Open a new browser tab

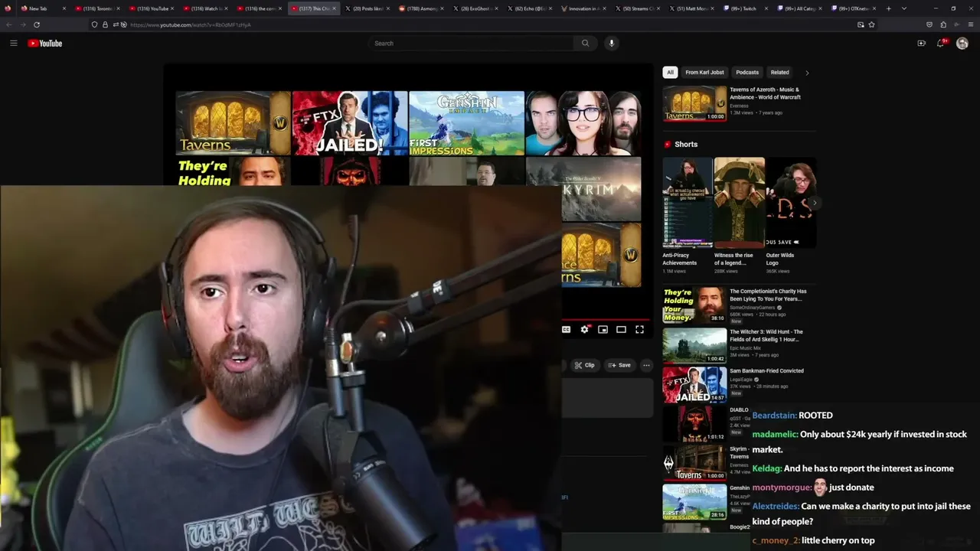[x=888, y=8]
